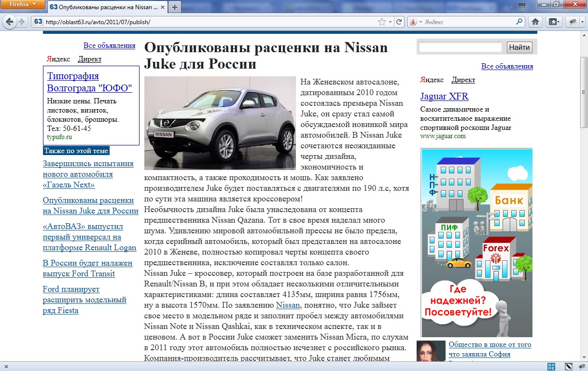This screenshot has height=371, width=588.
Task: Open Общество в шоке София link
Action: click(x=490, y=349)
